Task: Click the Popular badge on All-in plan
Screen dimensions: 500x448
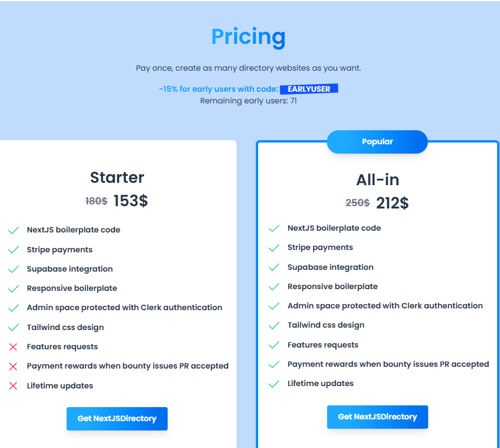Action: point(377,142)
